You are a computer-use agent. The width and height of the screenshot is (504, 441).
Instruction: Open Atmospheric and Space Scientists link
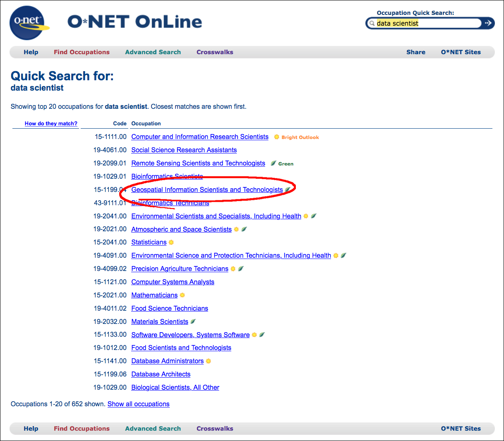181,229
